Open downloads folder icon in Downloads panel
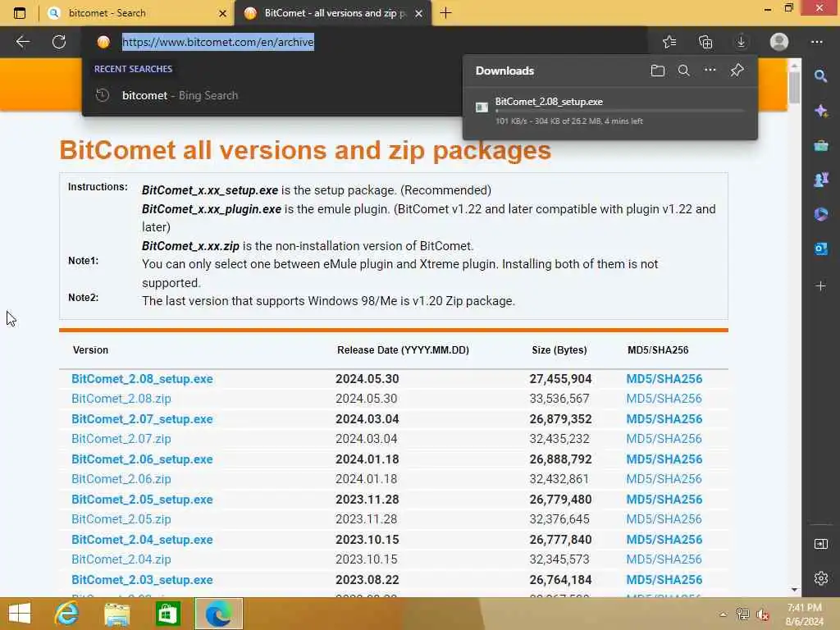Screen dimensions: 840x630 657,71
